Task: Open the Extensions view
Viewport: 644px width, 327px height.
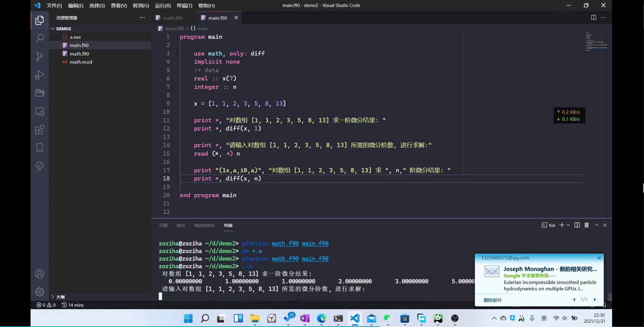Action: coord(40,130)
